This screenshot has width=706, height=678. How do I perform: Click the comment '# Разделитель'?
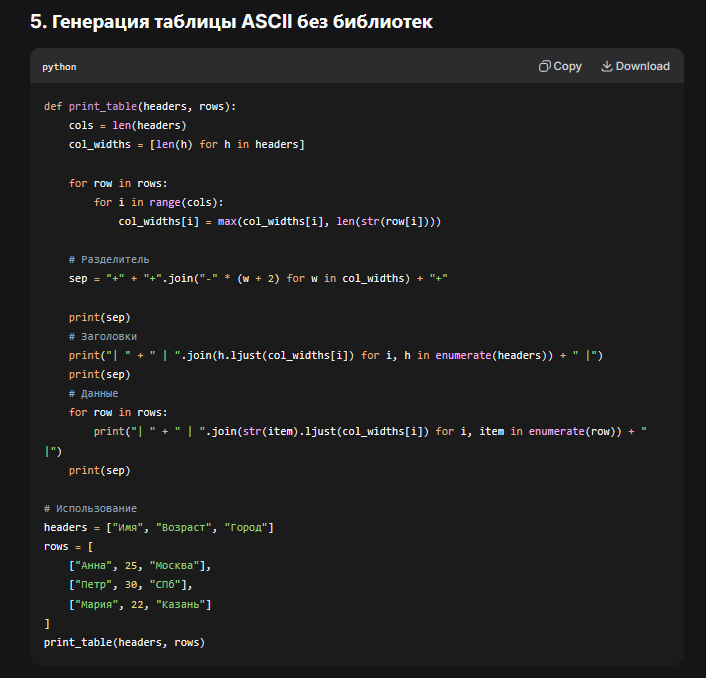click(109, 260)
